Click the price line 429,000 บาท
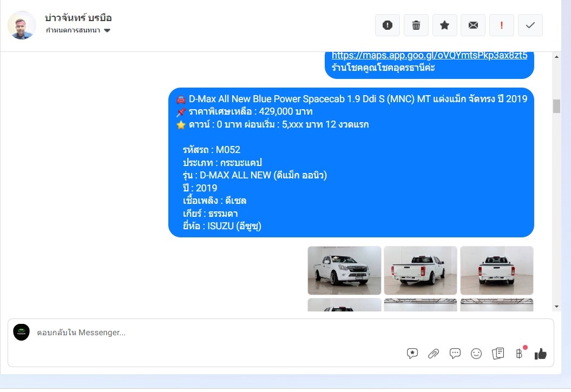This screenshot has width=571, height=392. point(245,111)
